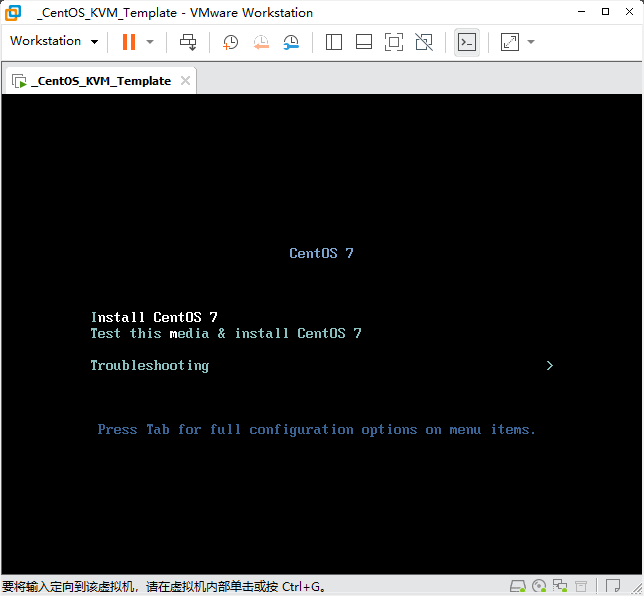Screen dimensions: 644x596
Task: Enter full screen mode
Action: tap(393, 42)
